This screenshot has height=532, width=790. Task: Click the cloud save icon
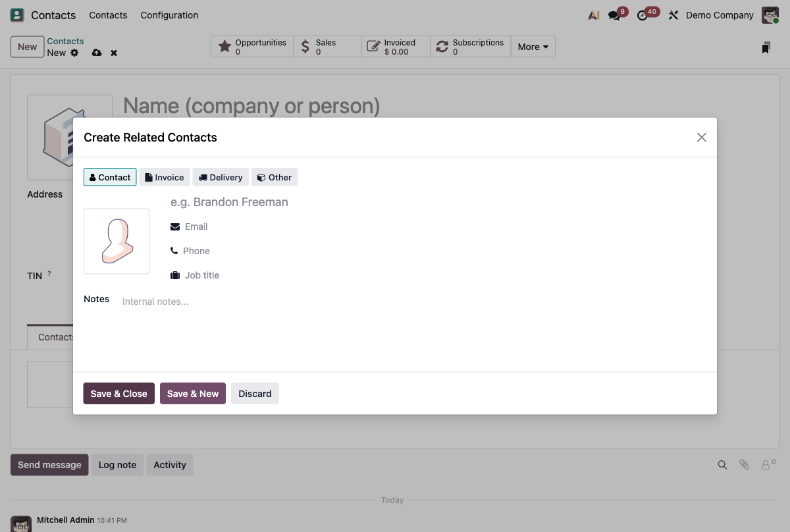pos(97,53)
